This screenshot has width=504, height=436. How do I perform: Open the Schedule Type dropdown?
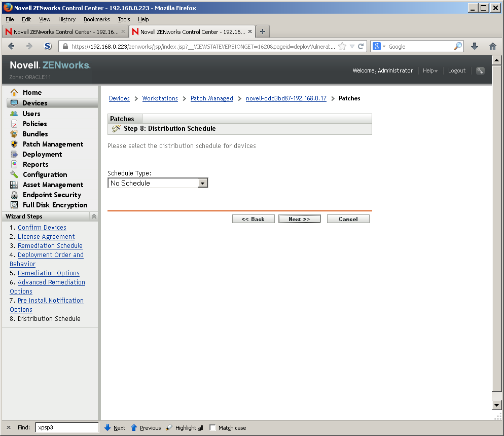tap(158, 183)
